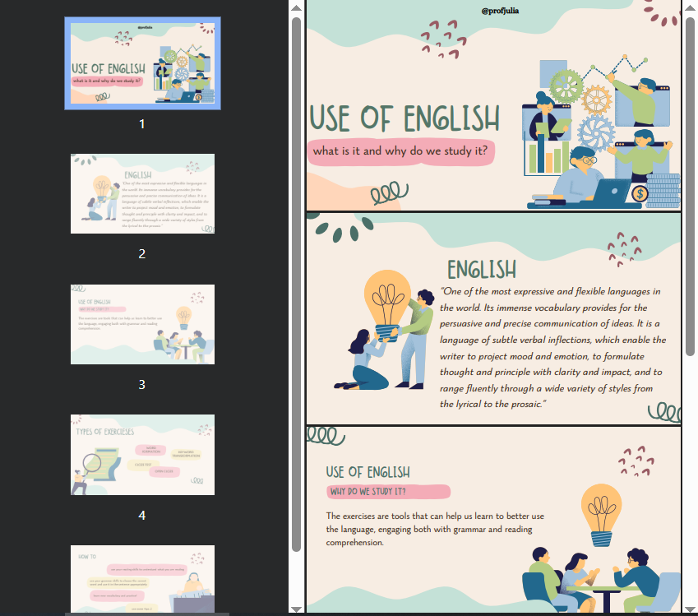Click the USE OF ENGLISH main title
The width and height of the screenshot is (698, 616).
coord(404,119)
